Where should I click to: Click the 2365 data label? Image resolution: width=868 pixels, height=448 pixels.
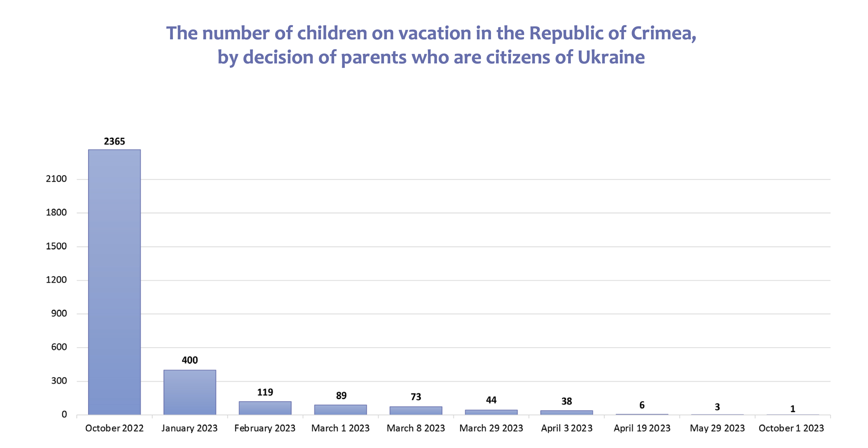pos(115,142)
